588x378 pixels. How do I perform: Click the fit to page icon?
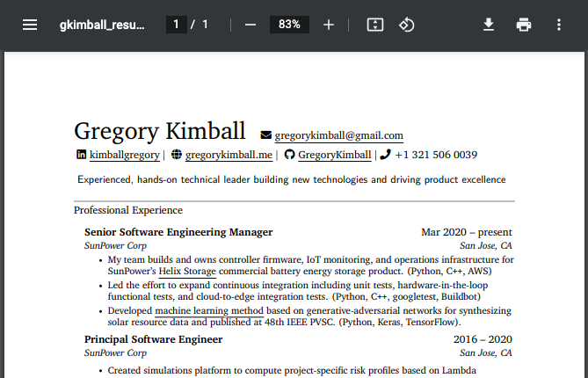tap(375, 25)
